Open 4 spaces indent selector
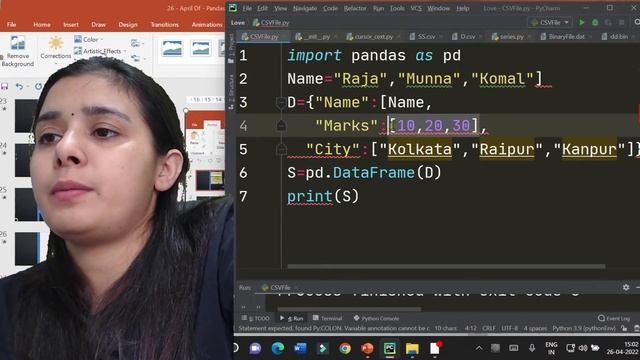The height and width of the screenshot is (360, 640). (535, 328)
